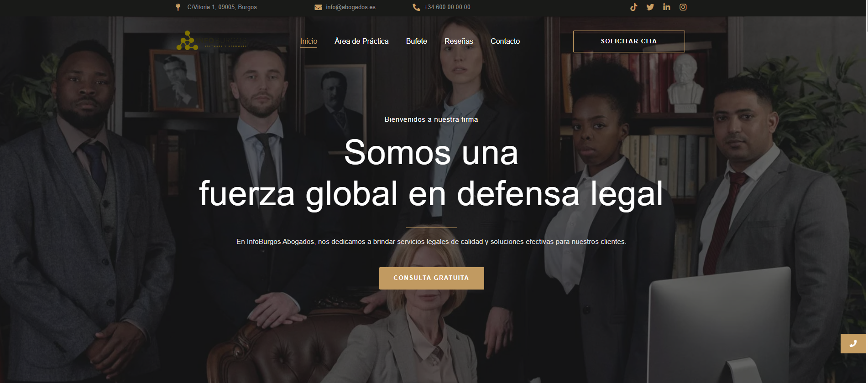Open the TikTok social icon
Screen dimensions: 868x383
pos(633,7)
